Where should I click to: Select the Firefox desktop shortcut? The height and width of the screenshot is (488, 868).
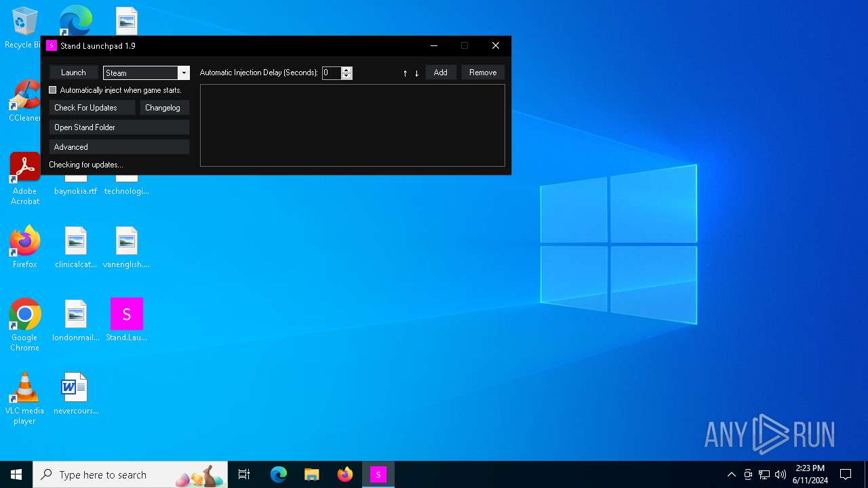(24, 247)
